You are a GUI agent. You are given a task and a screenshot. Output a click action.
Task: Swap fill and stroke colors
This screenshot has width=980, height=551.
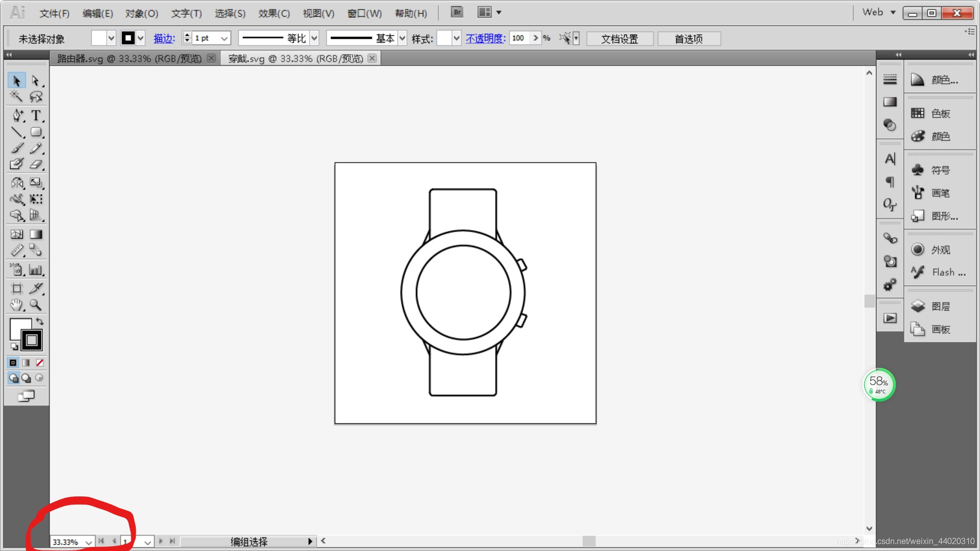coord(40,321)
